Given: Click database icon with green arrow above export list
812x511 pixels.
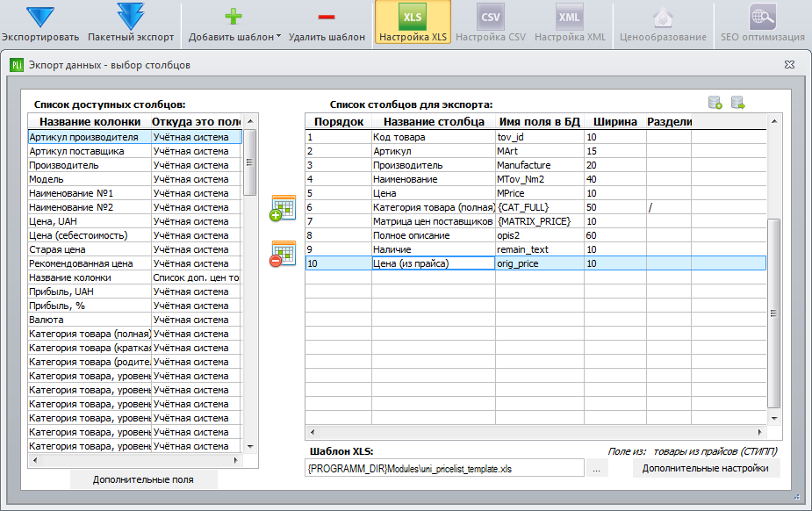Looking at the screenshot, I should [x=738, y=102].
